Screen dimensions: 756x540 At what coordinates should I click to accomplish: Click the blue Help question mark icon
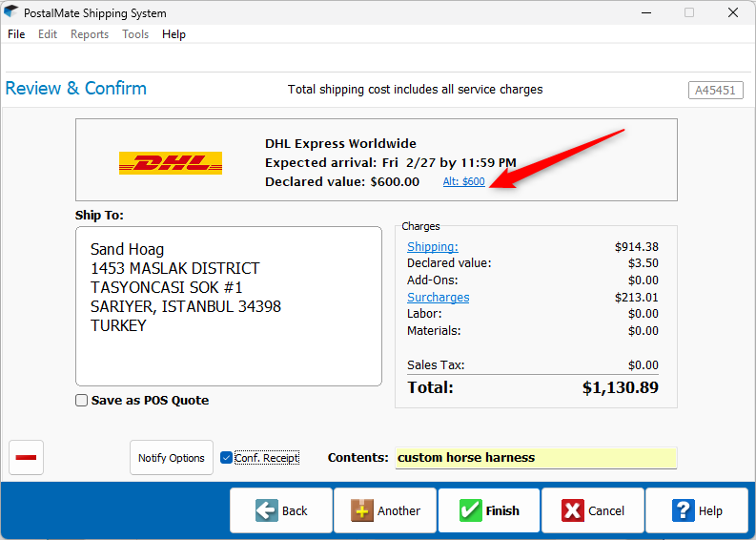(684, 510)
